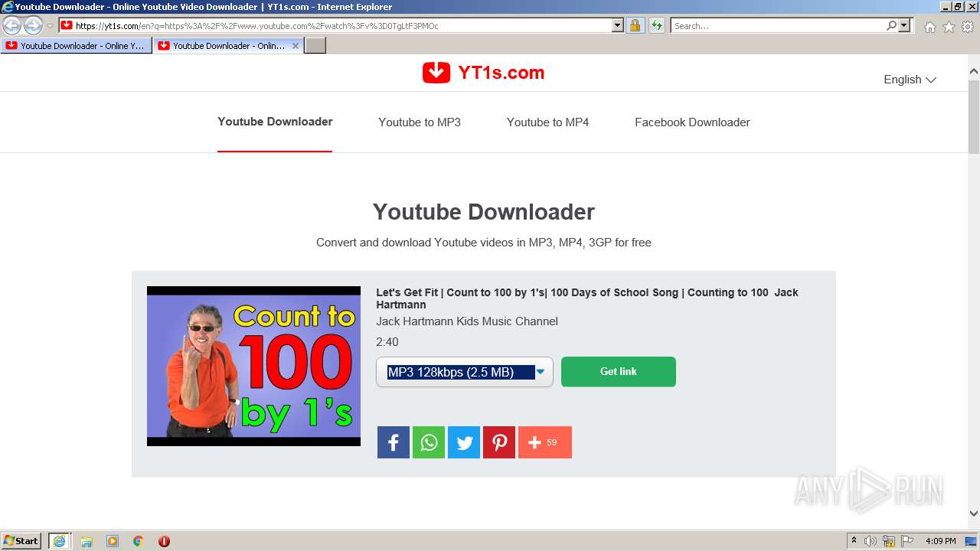Viewport: 980px width, 551px height.
Task: Click the page scrollbar down arrow
Action: coord(974,514)
